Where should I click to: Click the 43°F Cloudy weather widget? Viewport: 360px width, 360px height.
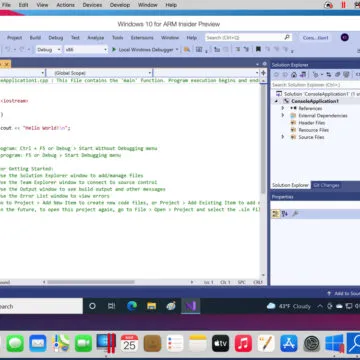289,306
